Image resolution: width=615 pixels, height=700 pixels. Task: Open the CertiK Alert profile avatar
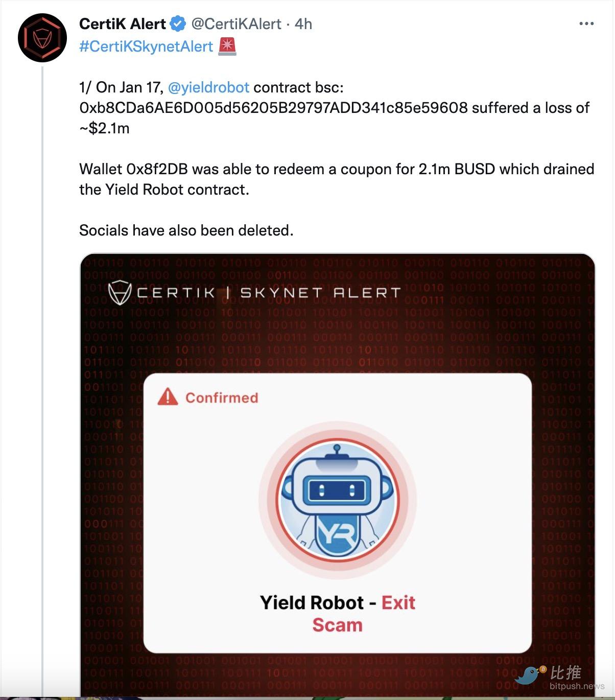tap(42, 38)
